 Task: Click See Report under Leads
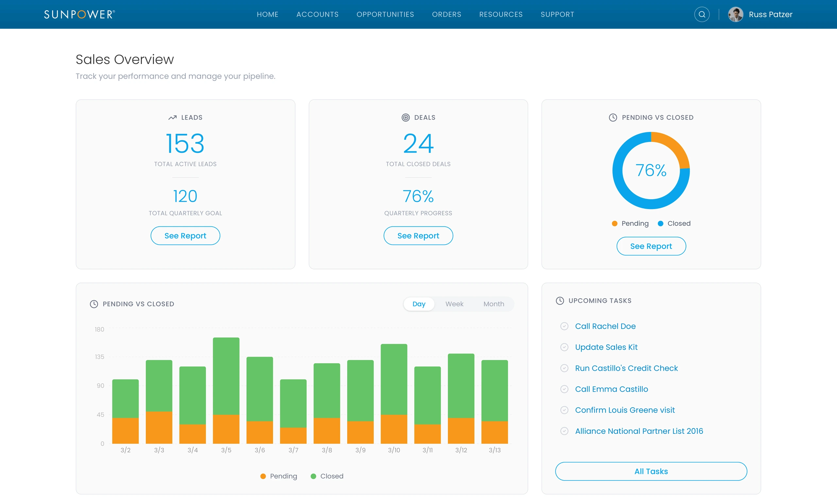[x=185, y=236]
